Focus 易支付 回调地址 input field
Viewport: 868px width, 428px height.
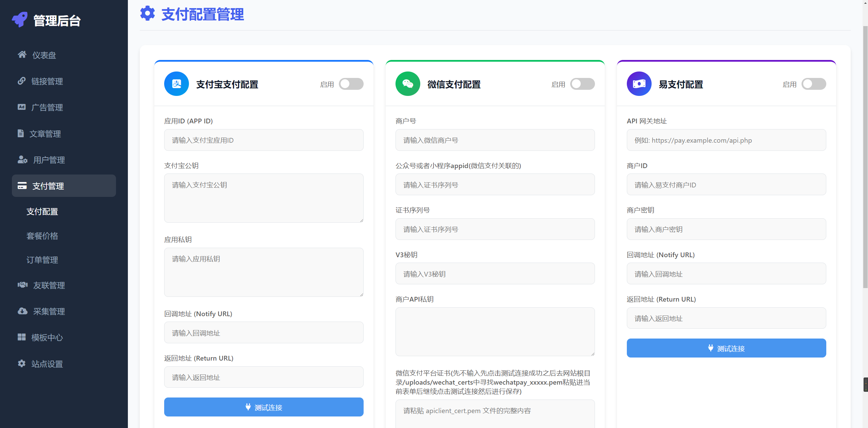click(727, 273)
